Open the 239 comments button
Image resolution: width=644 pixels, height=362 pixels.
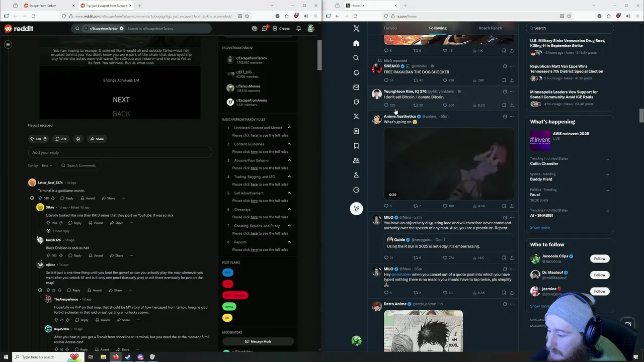[x=61, y=139]
